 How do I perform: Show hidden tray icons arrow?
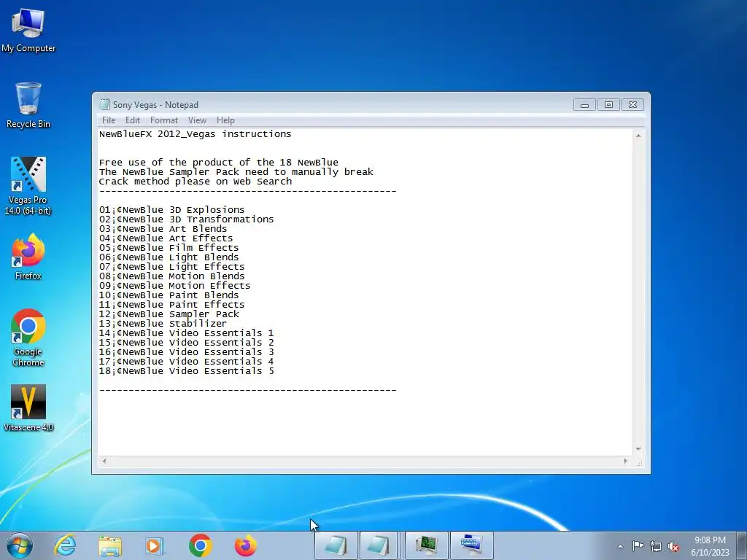[x=620, y=546]
